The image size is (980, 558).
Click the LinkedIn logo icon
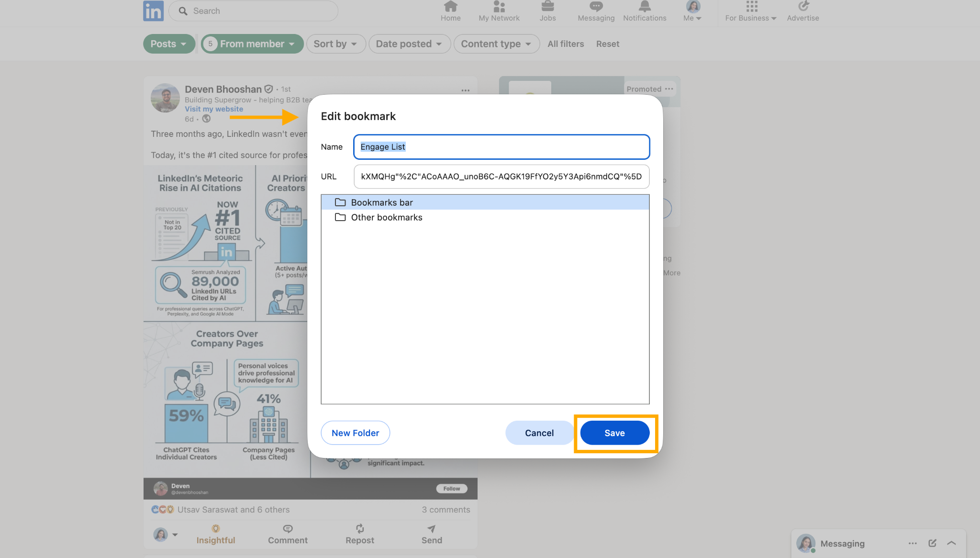pyautogui.click(x=153, y=11)
